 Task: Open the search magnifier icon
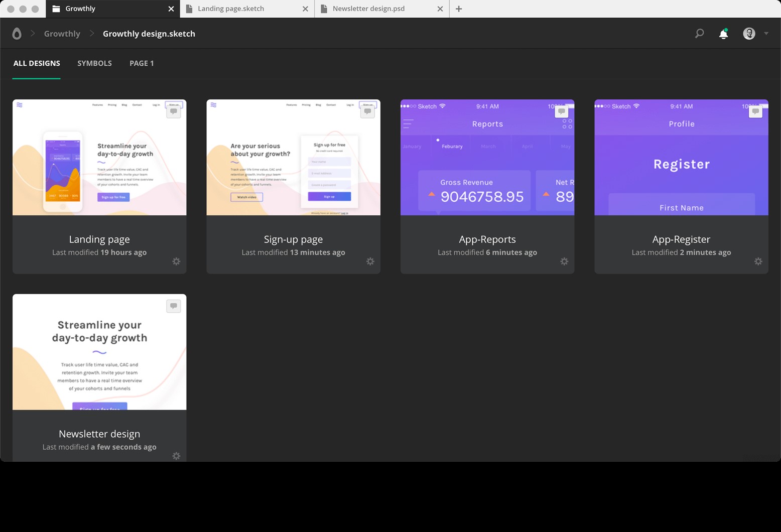pyautogui.click(x=699, y=34)
